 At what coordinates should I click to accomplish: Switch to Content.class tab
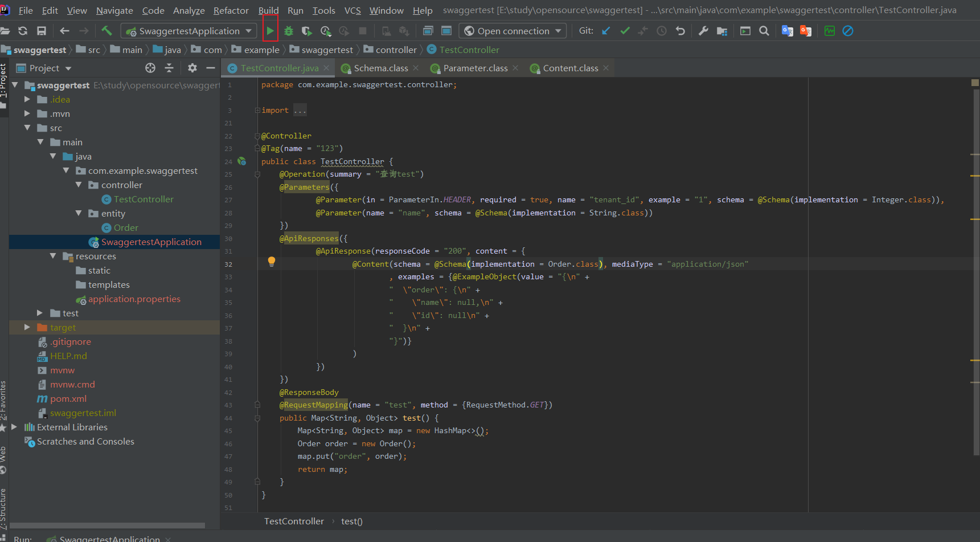coord(570,68)
